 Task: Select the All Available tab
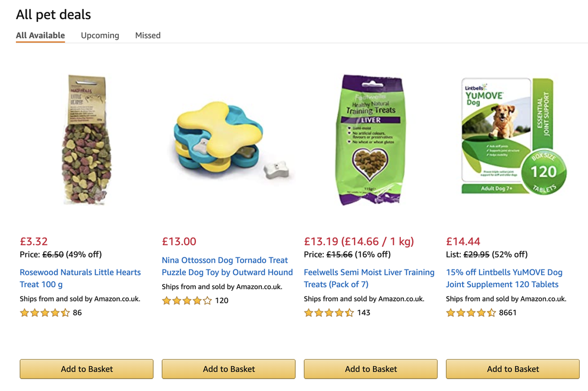[x=40, y=36]
